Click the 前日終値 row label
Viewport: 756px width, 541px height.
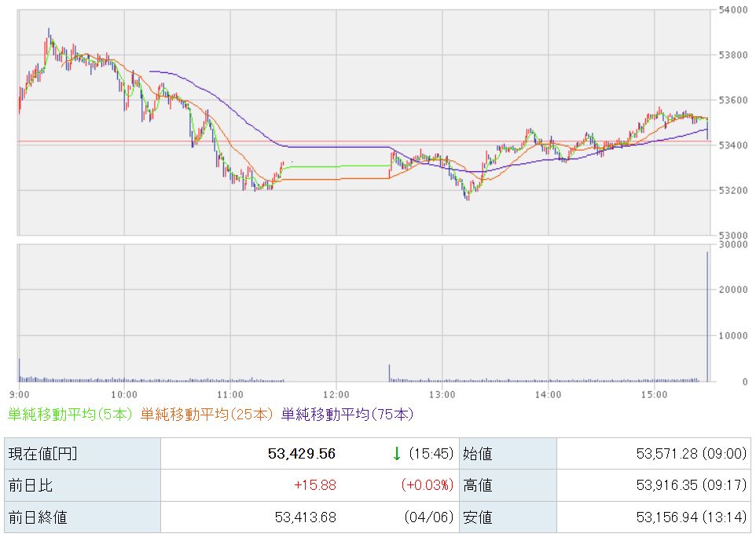point(37,517)
